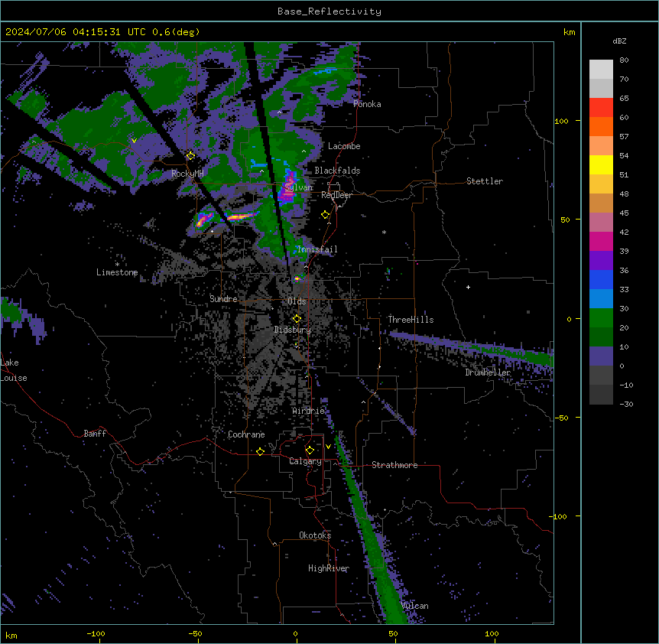The height and width of the screenshot is (644, 659).
Task: Click the Louise label at map's left edge
Action: tap(14, 378)
